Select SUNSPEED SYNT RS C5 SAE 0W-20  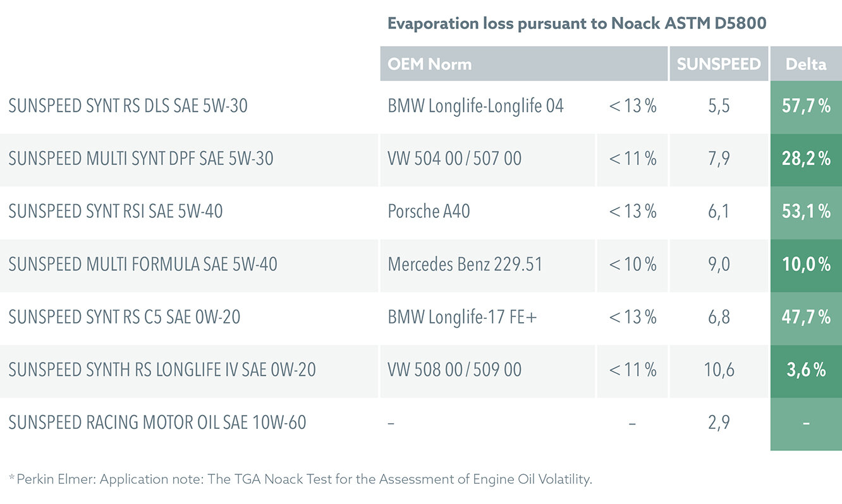coord(125,316)
